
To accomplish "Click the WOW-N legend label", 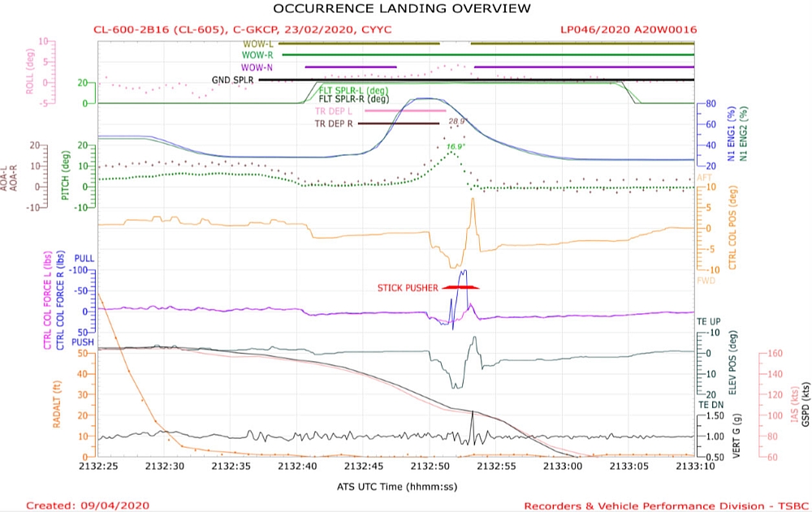I will pos(257,67).
